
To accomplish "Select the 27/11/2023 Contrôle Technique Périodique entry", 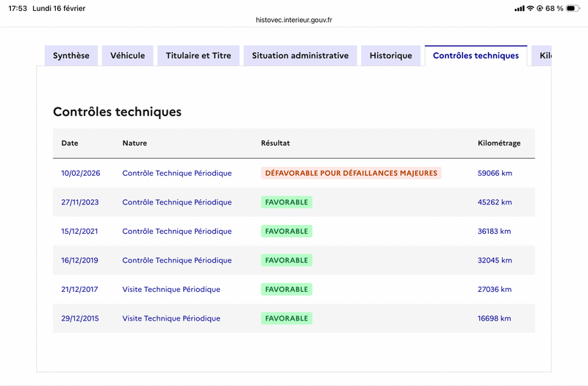I will (x=176, y=202).
